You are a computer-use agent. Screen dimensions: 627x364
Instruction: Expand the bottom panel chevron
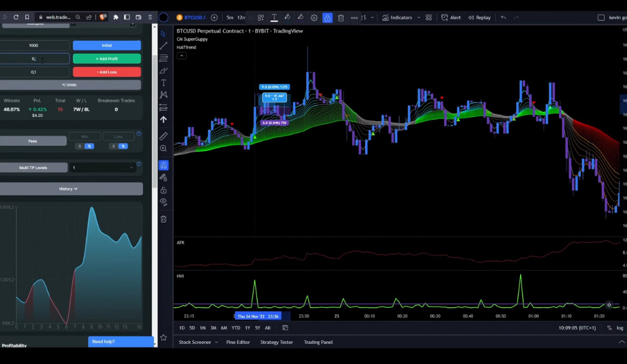[621, 342]
